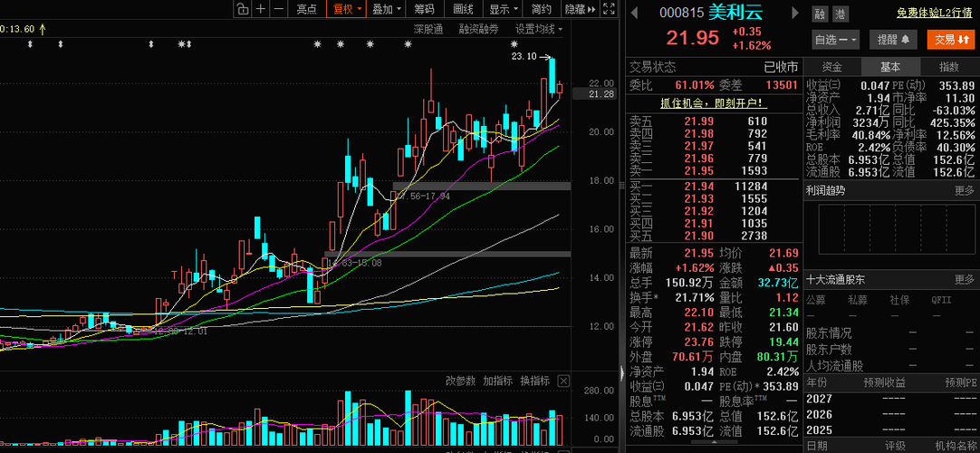Open the 设置均线 moving average dropdown

tap(539, 29)
